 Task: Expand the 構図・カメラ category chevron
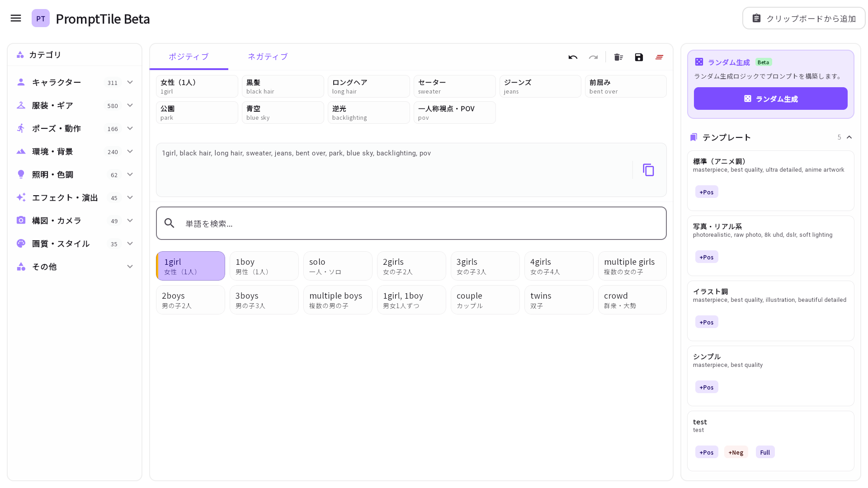(130, 221)
